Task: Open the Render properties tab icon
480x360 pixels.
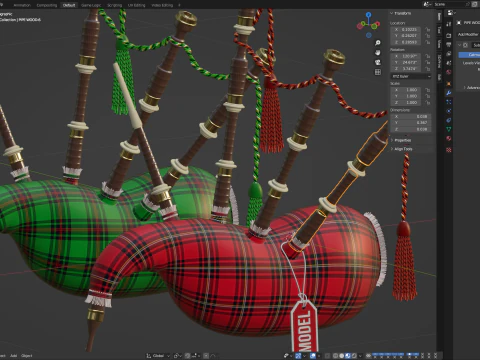Action: point(449,36)
